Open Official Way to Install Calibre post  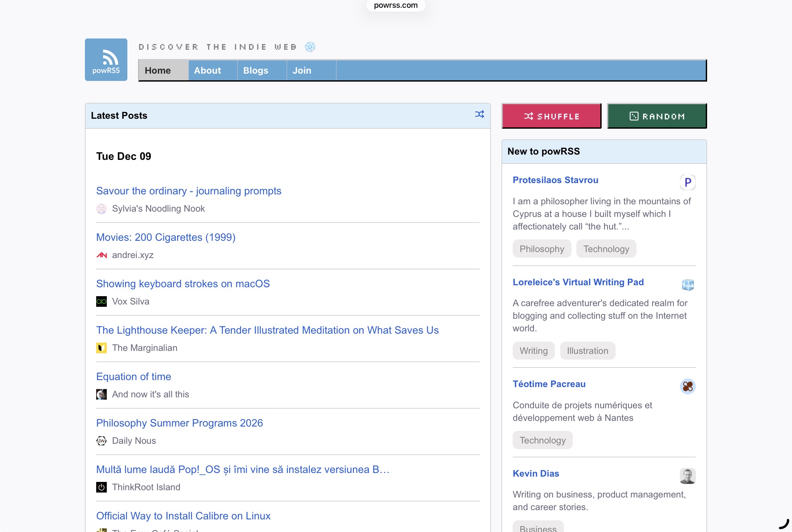click(183, 516)
